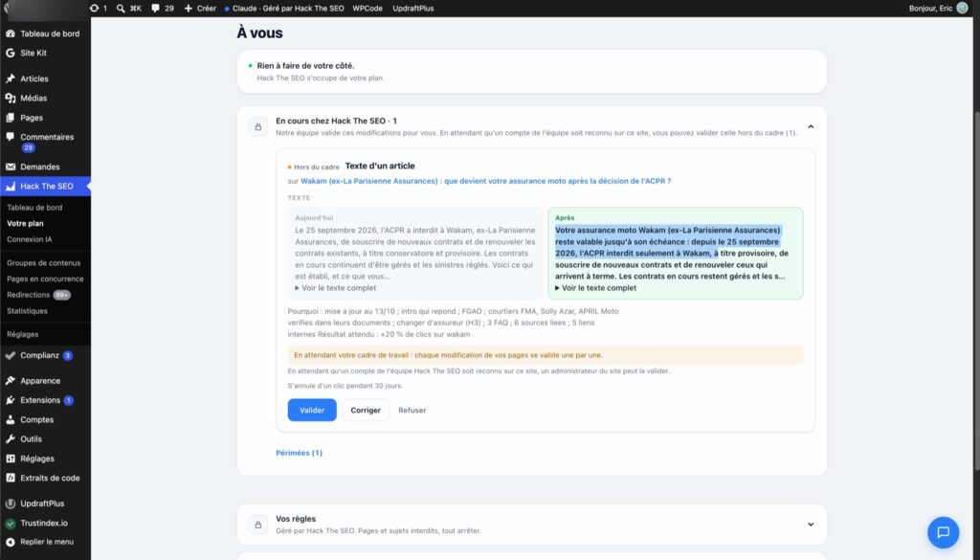Click the Trustindex.io green icon
The width and height of the screenshot is (980, 560).
coord(11,523)
